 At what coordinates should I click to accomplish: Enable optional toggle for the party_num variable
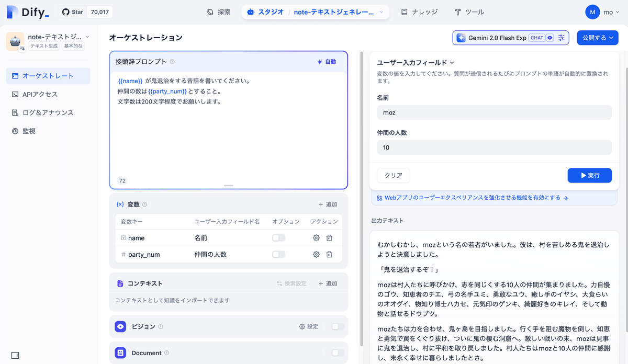pos(278,254)
